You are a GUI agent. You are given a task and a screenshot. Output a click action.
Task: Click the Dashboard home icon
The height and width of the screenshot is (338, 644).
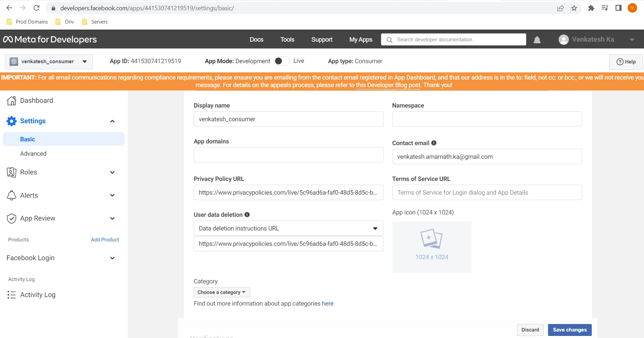click(12, 100)
